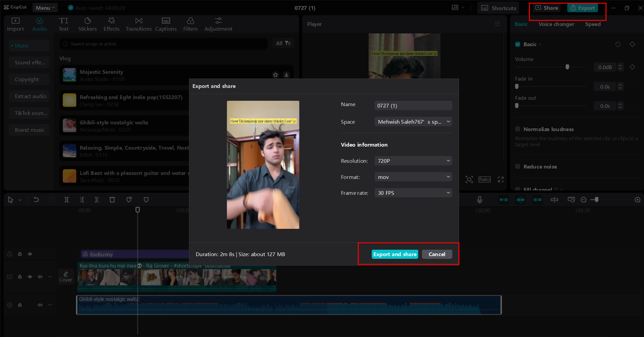Screen dimensions: 644x337
Task: Lock the main video track
Action: pos(20,277)
